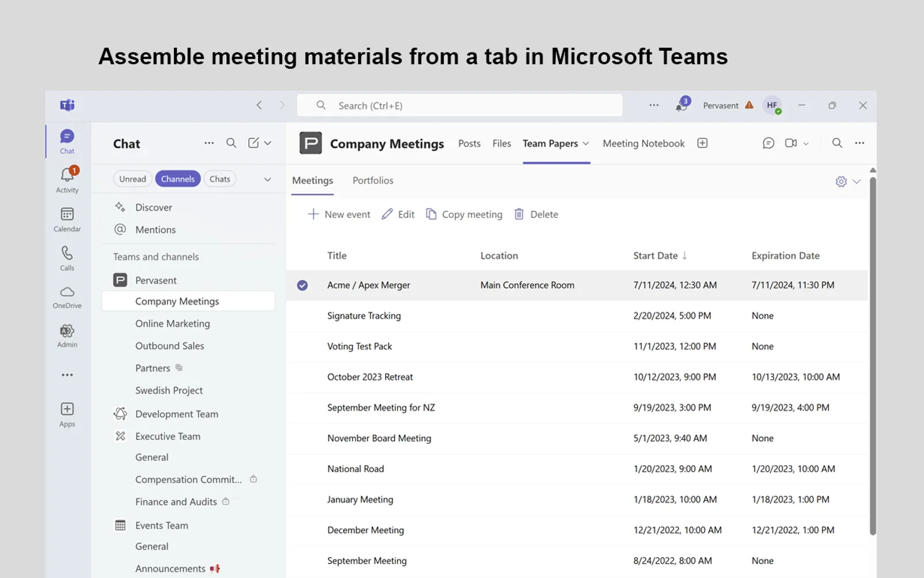Switch to the Posts tab
This screenshot has height=578, width=924.
469,143
